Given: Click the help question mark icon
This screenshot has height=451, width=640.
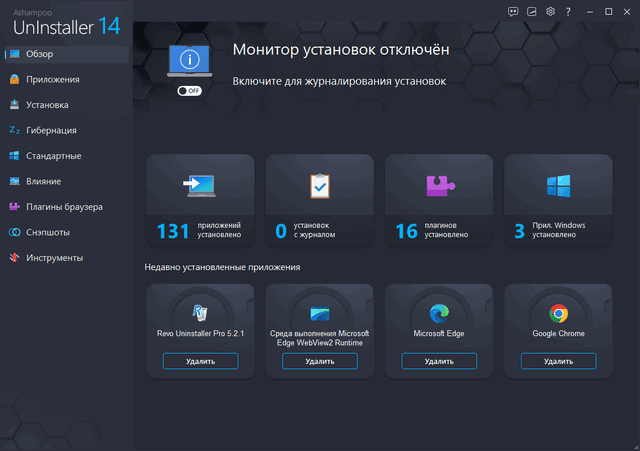Looking at the screenshot, I should pos(567,11).
